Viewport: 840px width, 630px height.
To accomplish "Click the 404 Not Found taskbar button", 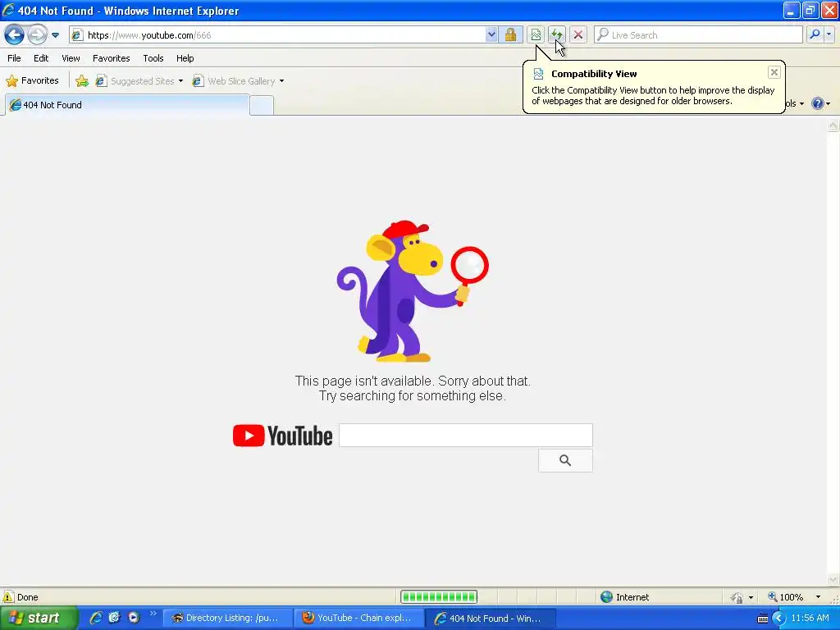I will (491, 619).
